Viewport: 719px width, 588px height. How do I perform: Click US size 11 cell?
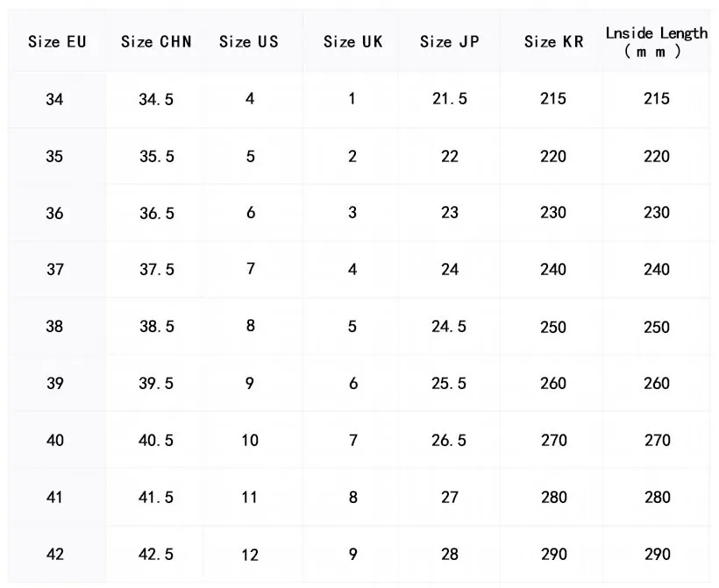pyautogui.click(x=250, y=497)
